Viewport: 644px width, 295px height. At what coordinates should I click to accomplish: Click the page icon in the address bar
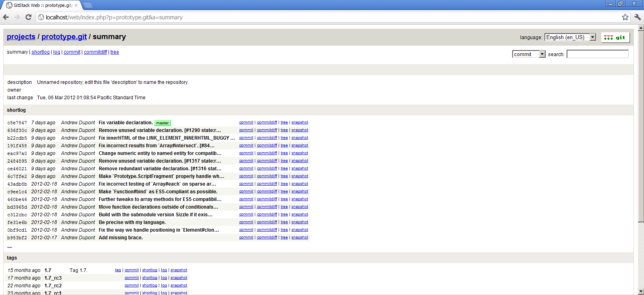point(41,17)
